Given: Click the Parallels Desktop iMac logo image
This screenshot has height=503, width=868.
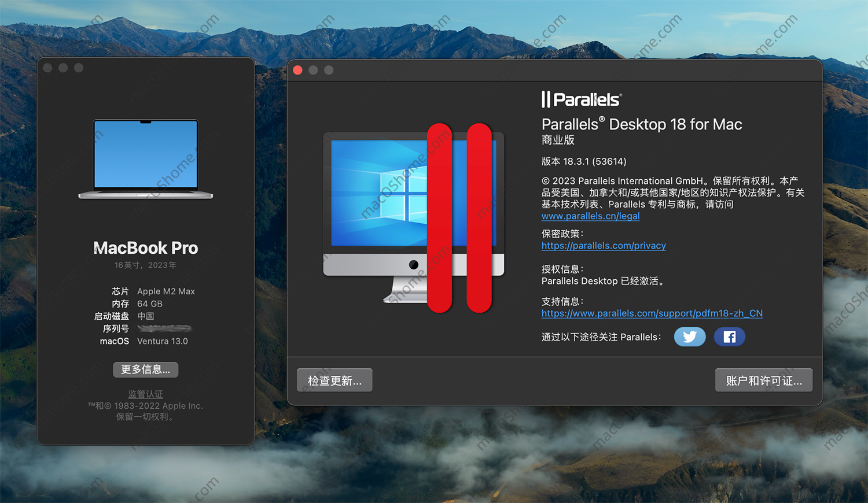Looking at the screenshot, I should 414,218.
